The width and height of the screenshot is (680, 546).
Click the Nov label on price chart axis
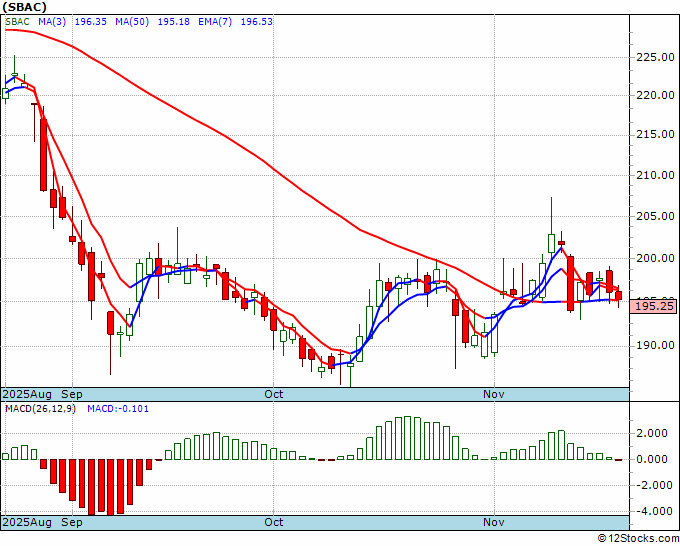pyautogui.click(x=494, y=394)
